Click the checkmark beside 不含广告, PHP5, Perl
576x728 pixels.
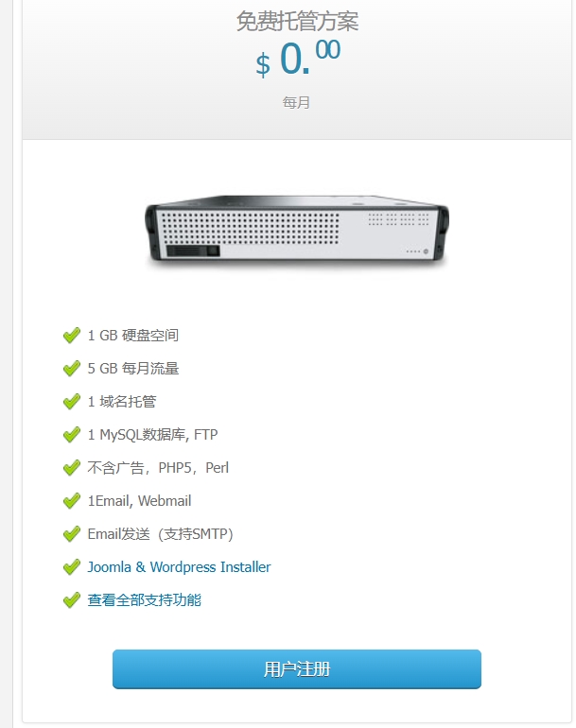[72, 468]
